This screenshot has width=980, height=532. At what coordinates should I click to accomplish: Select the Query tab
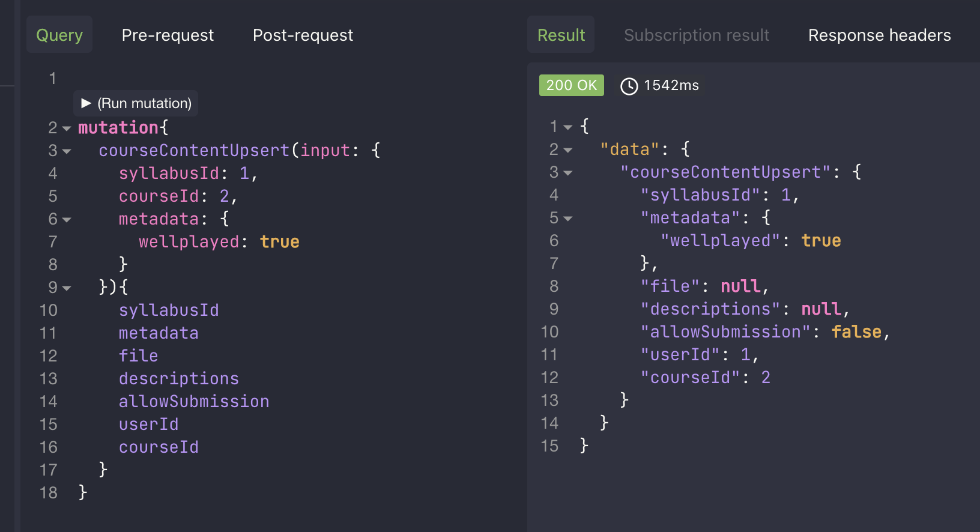59,35
